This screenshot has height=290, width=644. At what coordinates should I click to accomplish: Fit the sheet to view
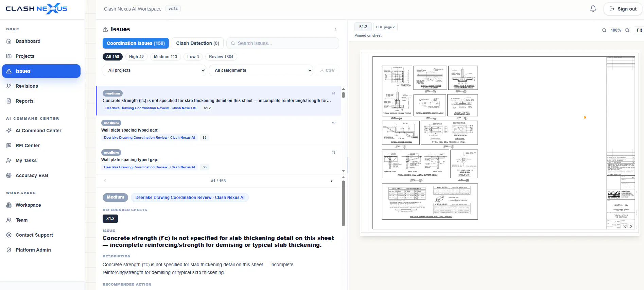click(x=639, y=30)
